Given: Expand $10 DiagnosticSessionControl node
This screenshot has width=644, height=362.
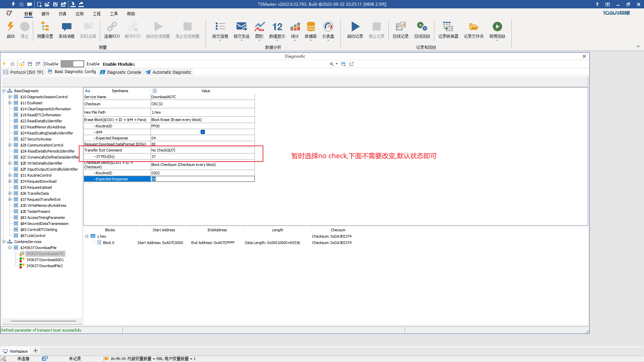Looking at the screenshot, I should tap(10, 97).
